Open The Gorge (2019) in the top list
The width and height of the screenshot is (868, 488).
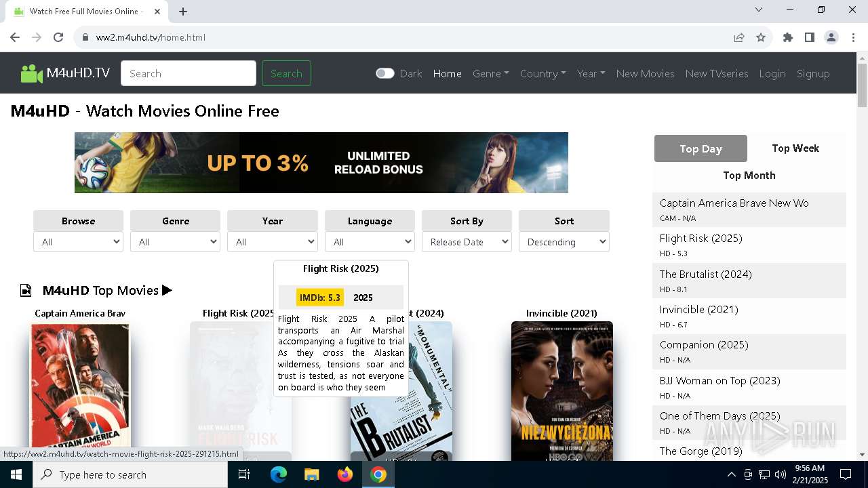[x=701, y=451]
